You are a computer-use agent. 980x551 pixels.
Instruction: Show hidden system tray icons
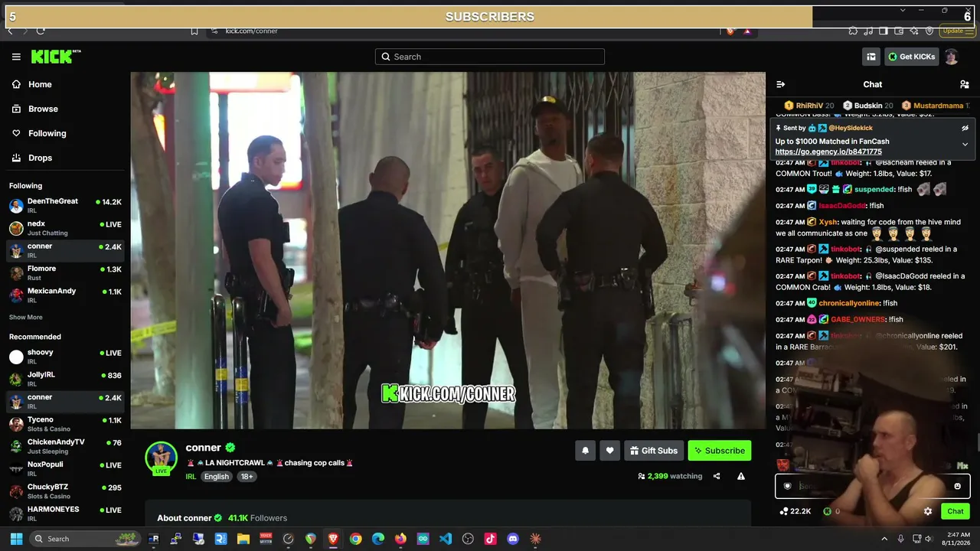[884, 539]
